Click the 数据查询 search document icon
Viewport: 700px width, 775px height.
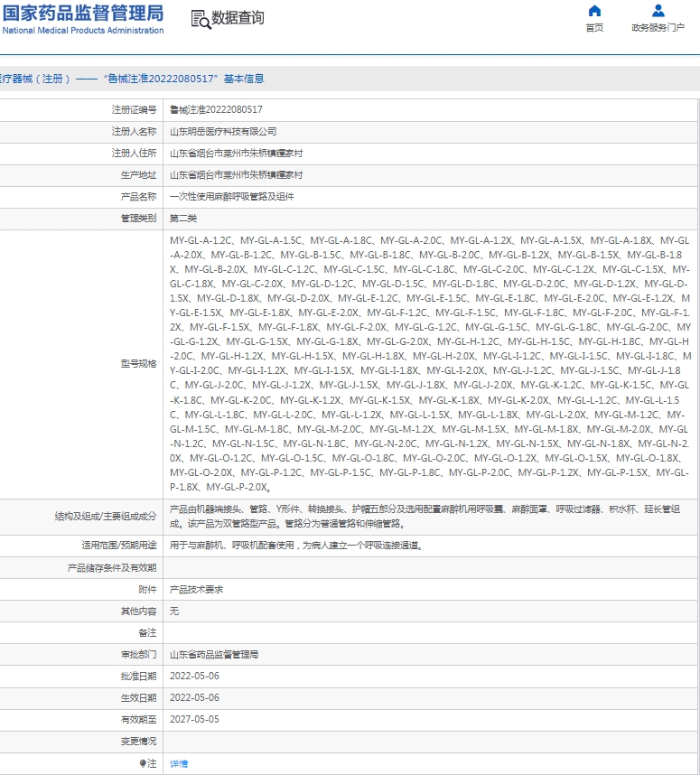pyautogui.click(x=201, y=19)
